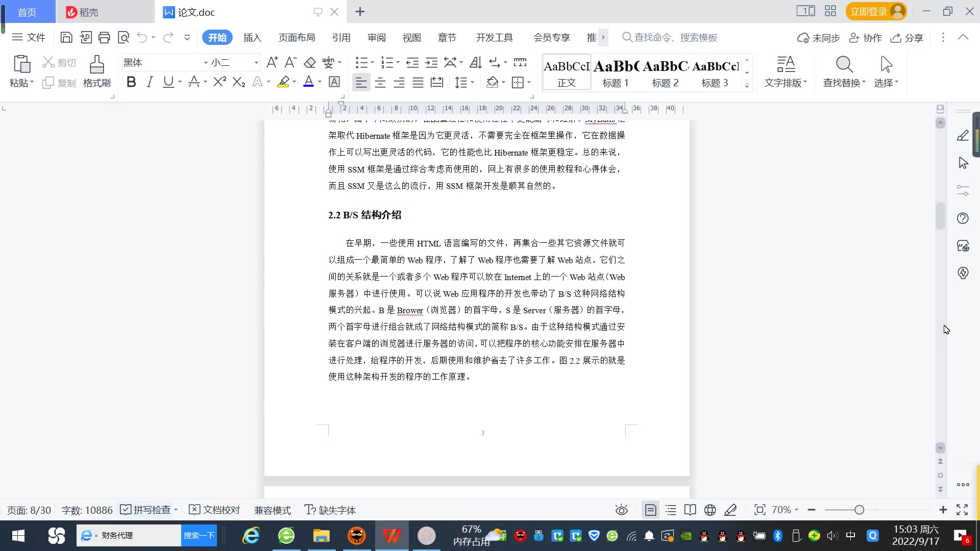Open the 引用 ribbon tab
The height and width of the screenshot is (551, 980).
(341, 38)
